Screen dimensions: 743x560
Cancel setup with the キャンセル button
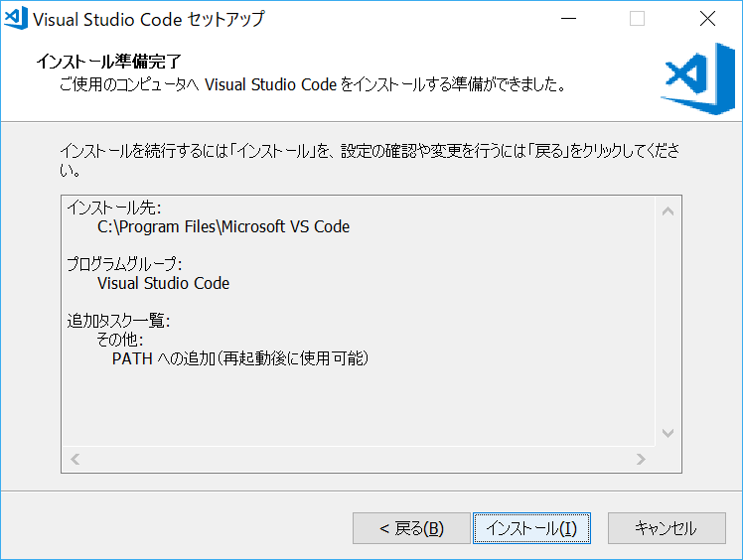pyautogui.click(x=667, y=528)
